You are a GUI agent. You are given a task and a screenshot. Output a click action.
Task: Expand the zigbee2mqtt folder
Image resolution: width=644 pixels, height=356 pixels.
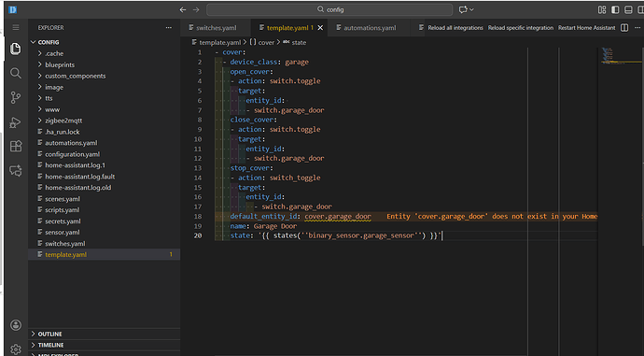(x=63, y=121)
